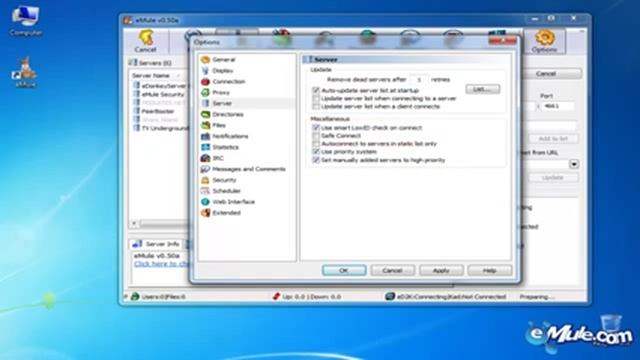Click Options toolbar button in eMule window
640x360 pixels.
(x=544, y=41)
